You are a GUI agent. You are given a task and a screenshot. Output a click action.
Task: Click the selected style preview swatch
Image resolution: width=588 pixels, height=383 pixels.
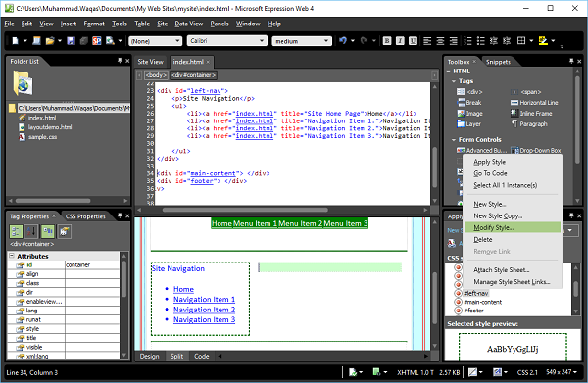(513, 347)
